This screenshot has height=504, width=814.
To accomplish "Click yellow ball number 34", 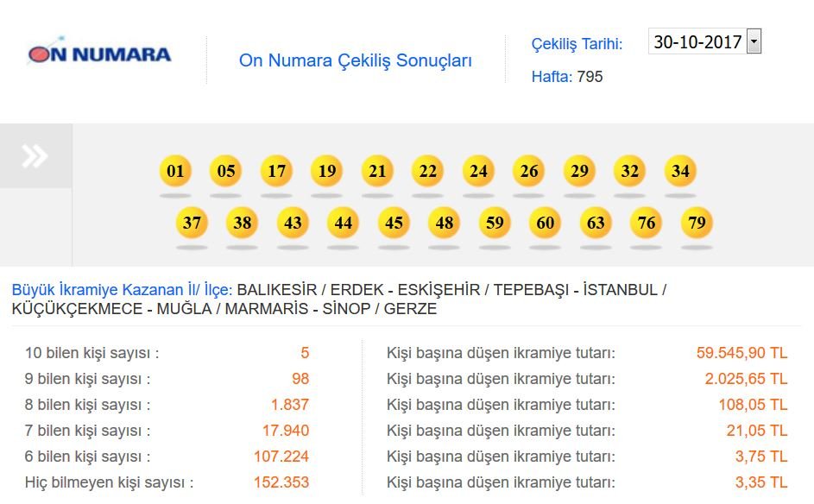I will pyautogui.click(x=680, y=171).
